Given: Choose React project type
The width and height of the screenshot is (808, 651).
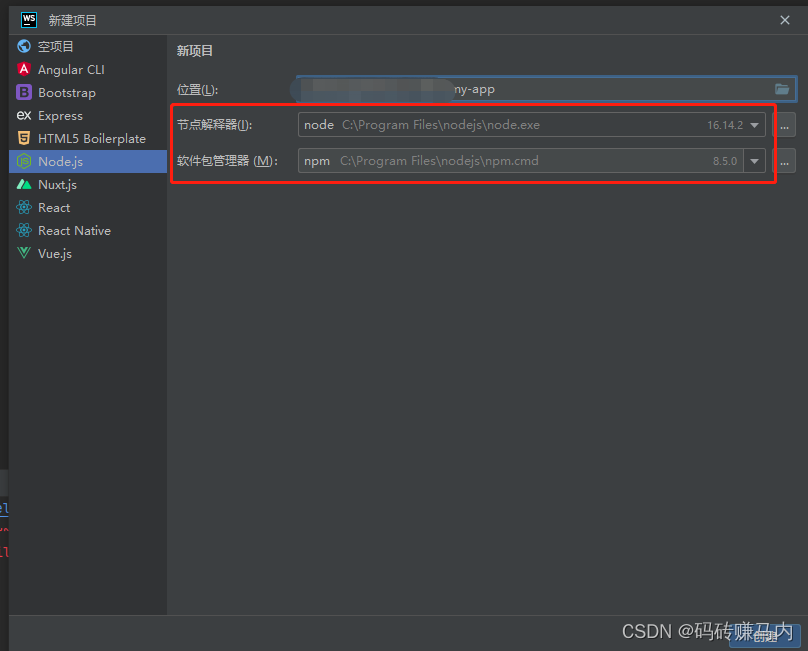Looking at the screenshot, I should pos(88,208).
